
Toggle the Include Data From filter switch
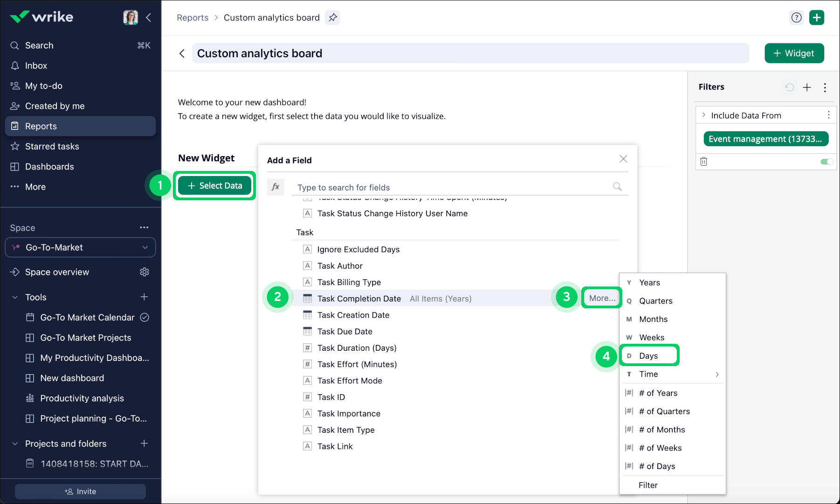click(826, 162)
